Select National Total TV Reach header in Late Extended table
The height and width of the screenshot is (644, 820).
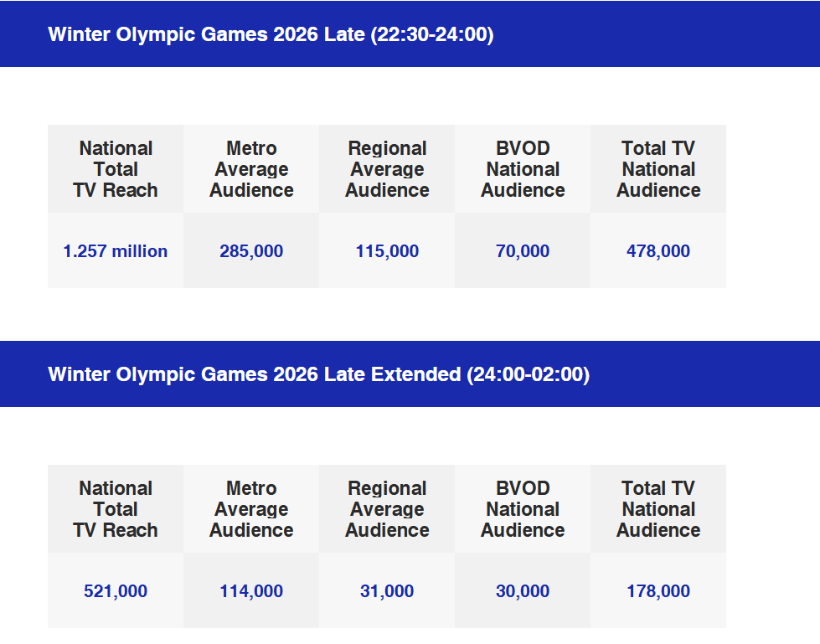[x=116, y=509]
